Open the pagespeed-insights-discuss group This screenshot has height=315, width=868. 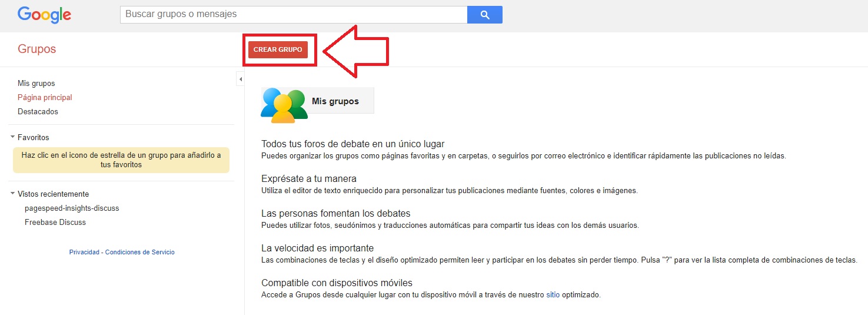pyautogui.click(x=72, y=208)
